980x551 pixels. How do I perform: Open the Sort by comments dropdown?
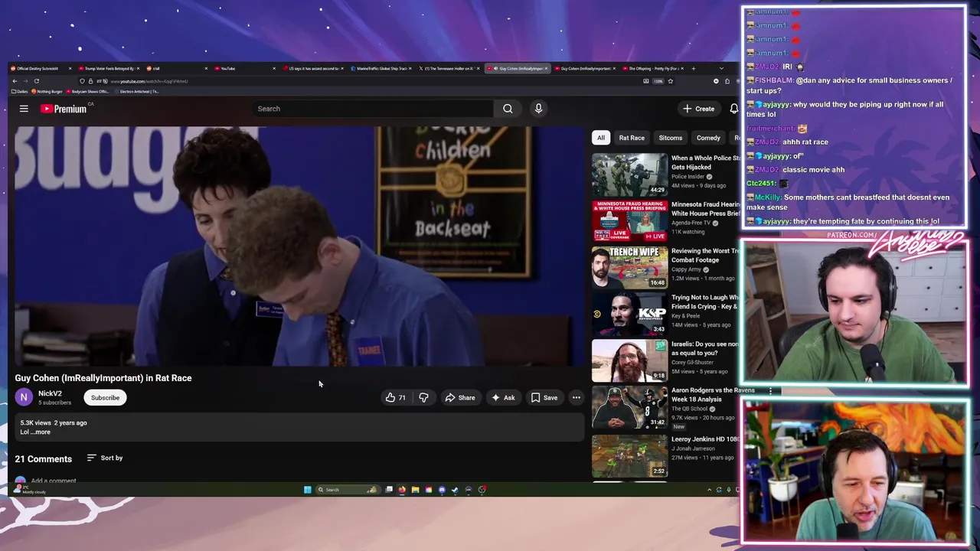105,458
